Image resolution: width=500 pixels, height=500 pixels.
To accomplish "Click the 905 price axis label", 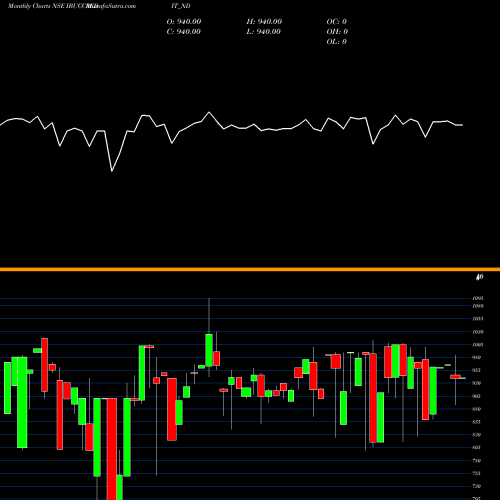I will click(x=477, y=396).
